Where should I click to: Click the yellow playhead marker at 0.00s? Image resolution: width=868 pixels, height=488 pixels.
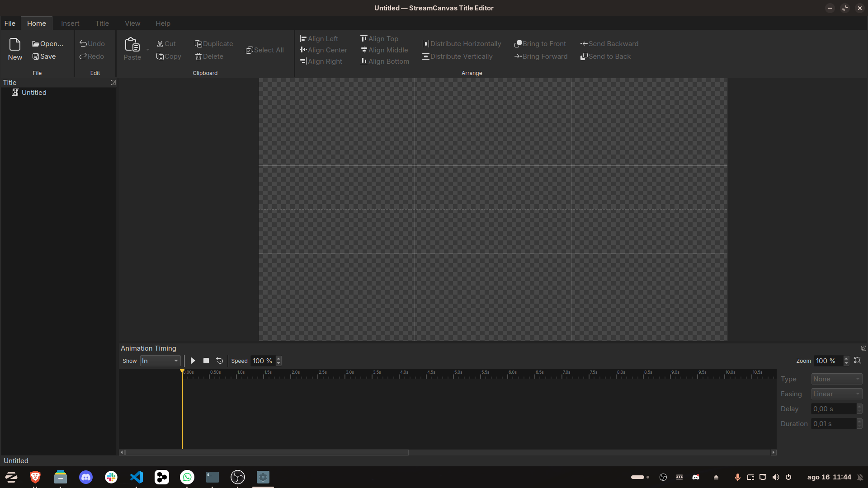tap(182, 371)
